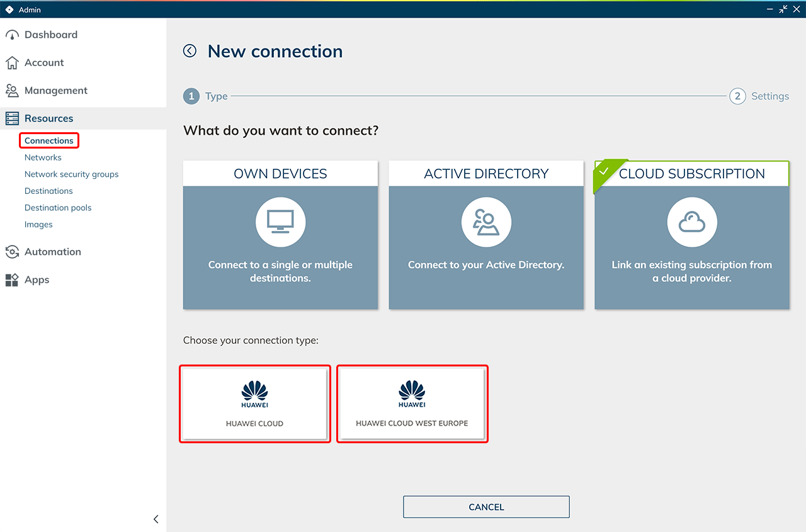Screen dimensions: 806x532
Task: Click the Active Directory users icon
Action: point(486,222)
